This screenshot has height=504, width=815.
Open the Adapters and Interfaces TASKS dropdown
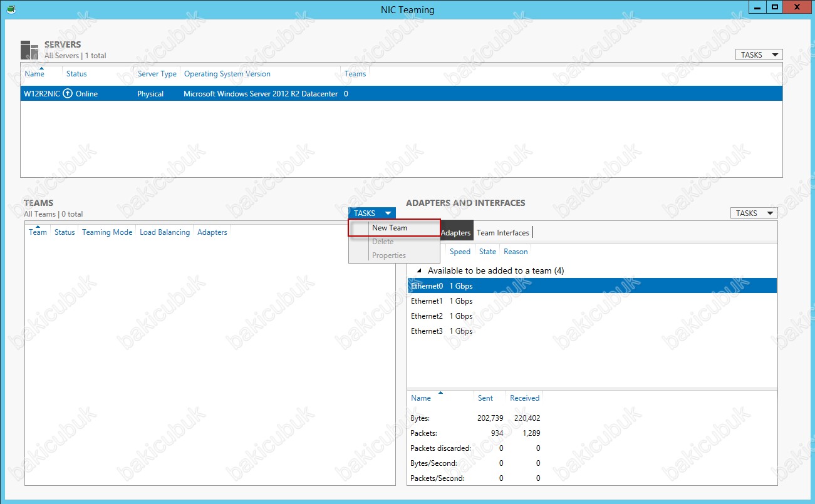(754, 213)
